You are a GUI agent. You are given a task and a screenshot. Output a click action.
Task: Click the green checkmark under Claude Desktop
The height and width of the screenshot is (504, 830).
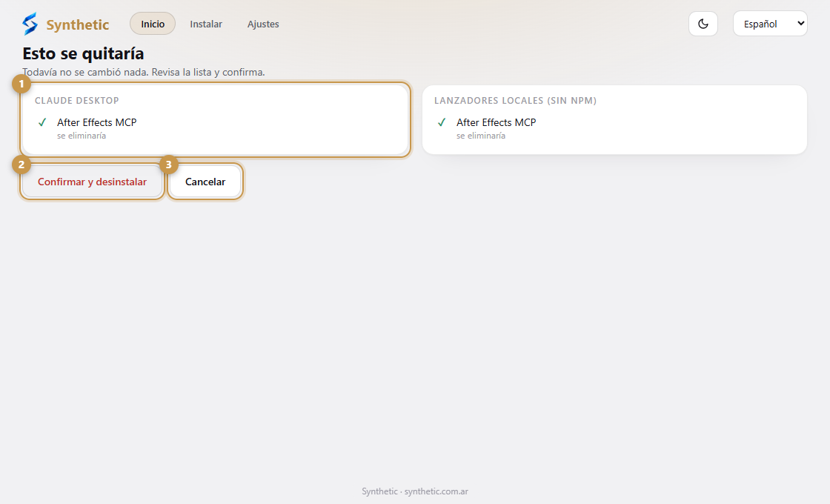(42, 122)
